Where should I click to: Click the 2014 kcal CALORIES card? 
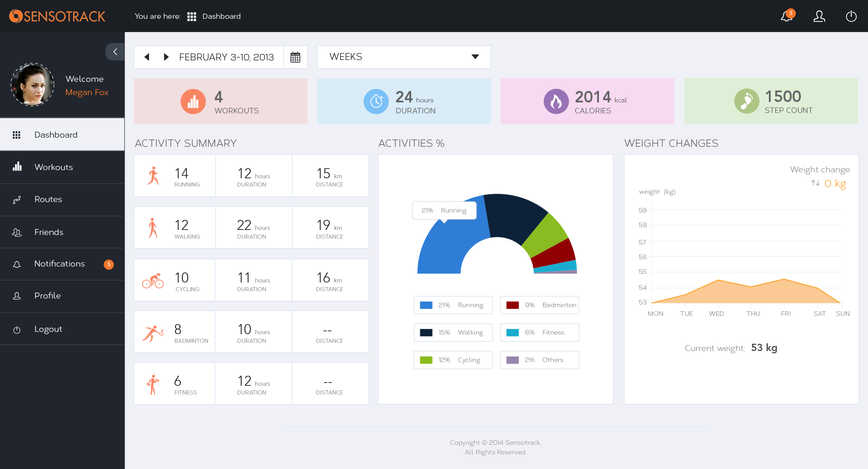click(587, 101)
